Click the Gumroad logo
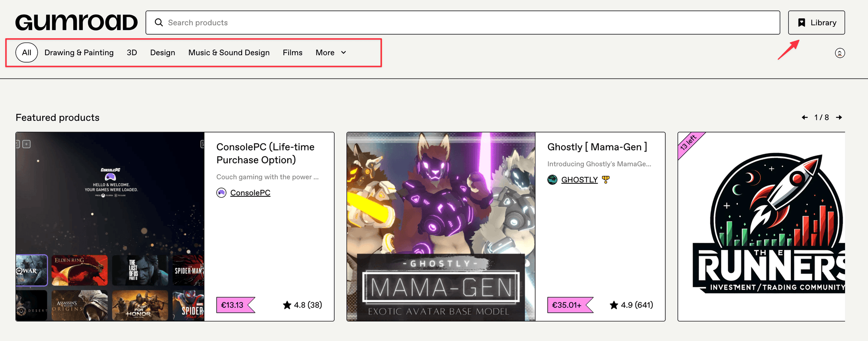Image resolution: width=868 pixels, height=341 pixels. point(76,23)
